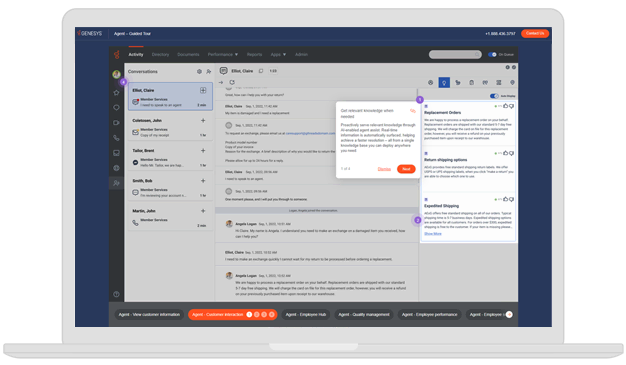Click the thumbs up on Replacement Orders
Screen dimensions: 626x365
[505, 106]
